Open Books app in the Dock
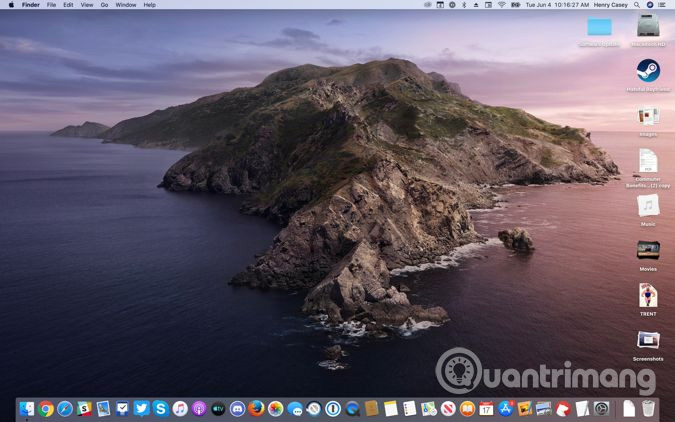The height and width of the screenshot is (422, 675). pyautogui.click(x=467, y=408)
